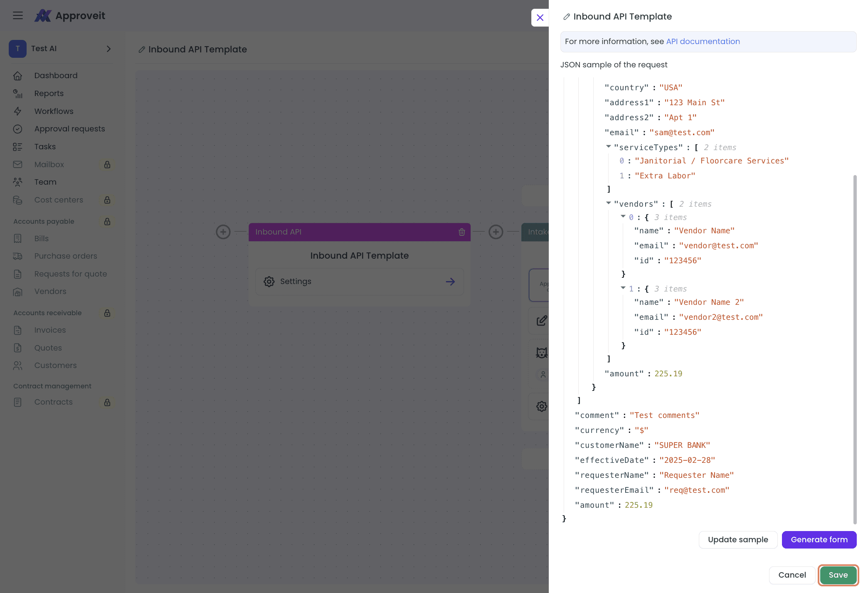Screen dimensions: 868x593
Task: Click the Reports chart icon
Action: pos(17,94)
